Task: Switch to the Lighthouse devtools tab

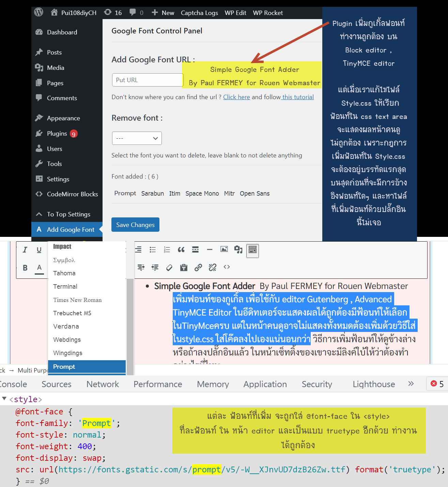Action: (374, 384)
